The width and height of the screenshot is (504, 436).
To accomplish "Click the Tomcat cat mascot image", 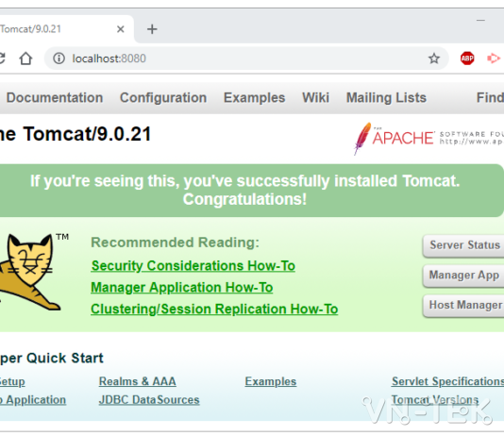I will click(30, 272).
